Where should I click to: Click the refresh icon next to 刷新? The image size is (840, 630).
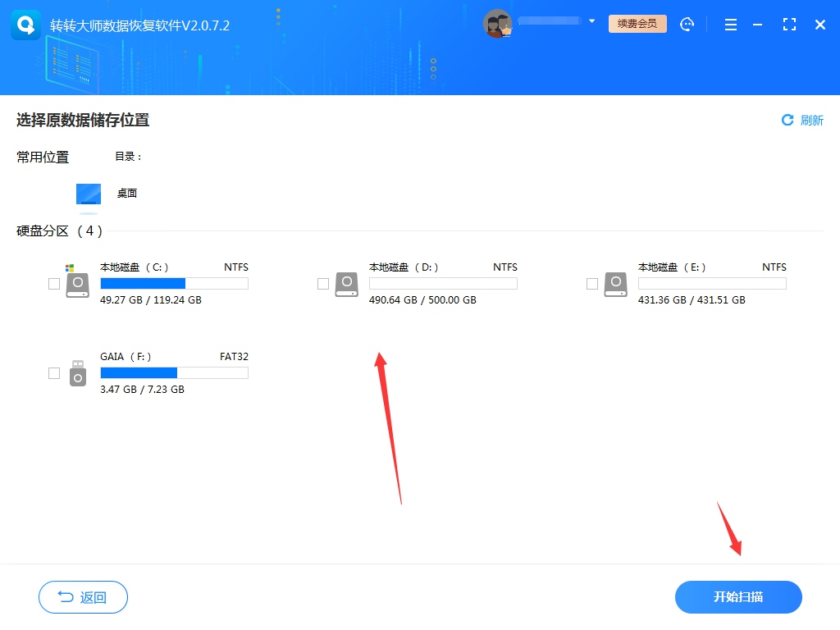coord(787,120)
